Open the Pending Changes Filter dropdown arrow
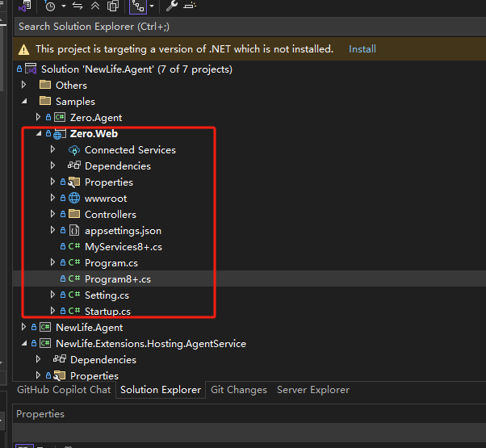 (x=64, y=6)
